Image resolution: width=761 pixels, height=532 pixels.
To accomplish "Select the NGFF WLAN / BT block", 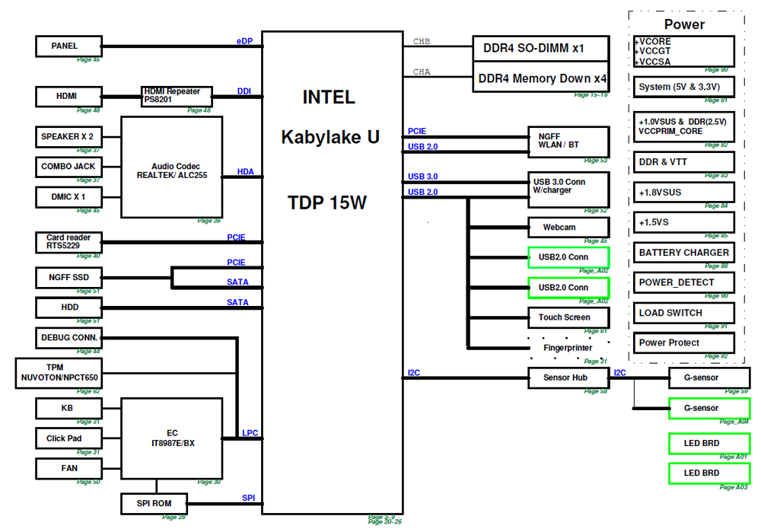I will (x=568, y=142).
